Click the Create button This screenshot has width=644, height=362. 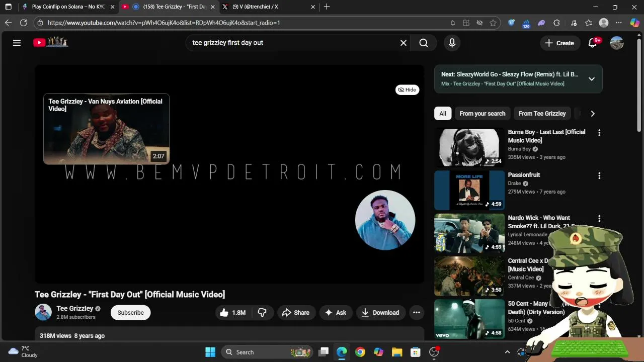coord(559,43)
